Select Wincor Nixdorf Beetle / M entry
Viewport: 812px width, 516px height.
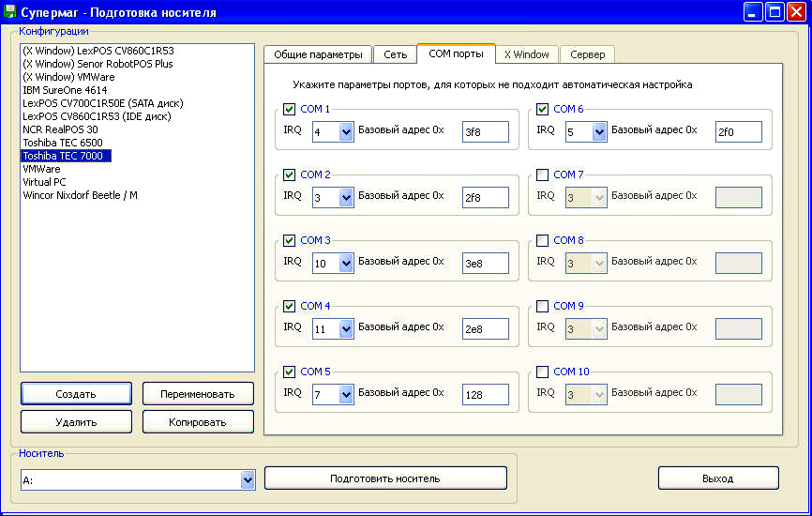click(x=80, y=195)
